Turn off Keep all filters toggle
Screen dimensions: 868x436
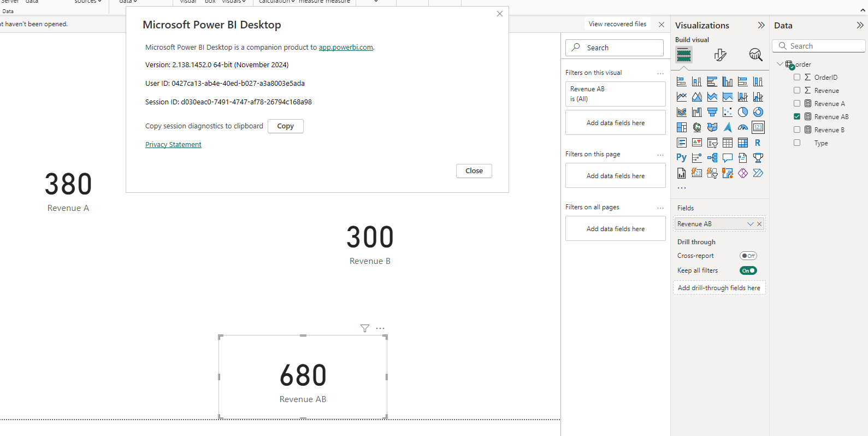pos(748,270)
